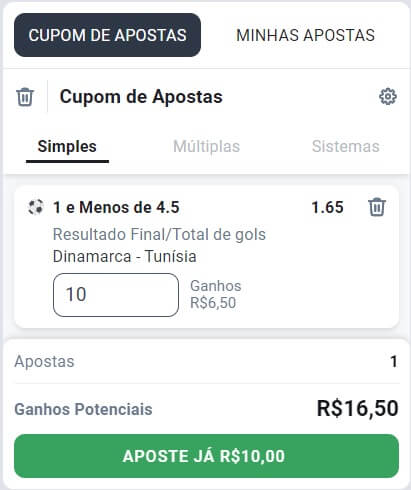Choose the Sistemas bet type tab
This screenshot has height=490, width=411.
click(x=346, y=147)
